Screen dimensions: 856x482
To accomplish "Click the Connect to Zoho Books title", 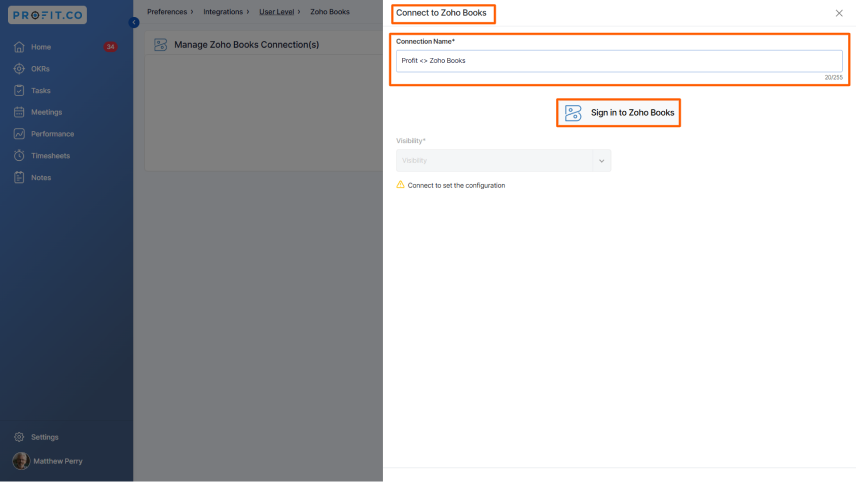I will click(x=441, y=13).
